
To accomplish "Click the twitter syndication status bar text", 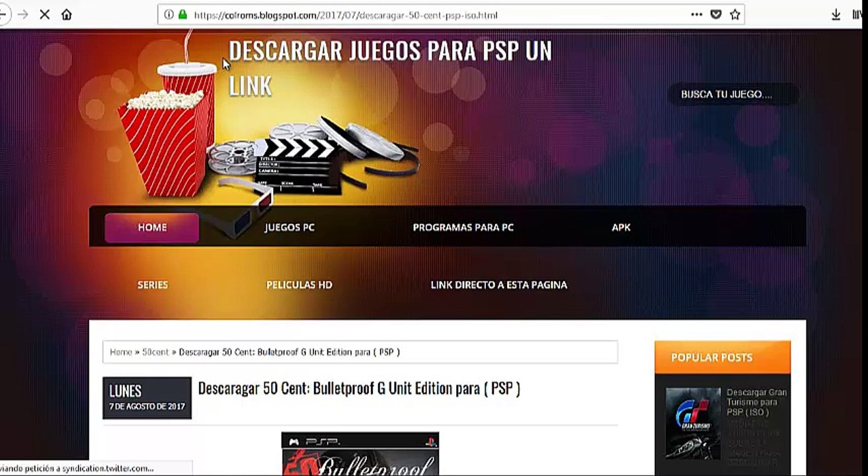I will click(77, 468).
